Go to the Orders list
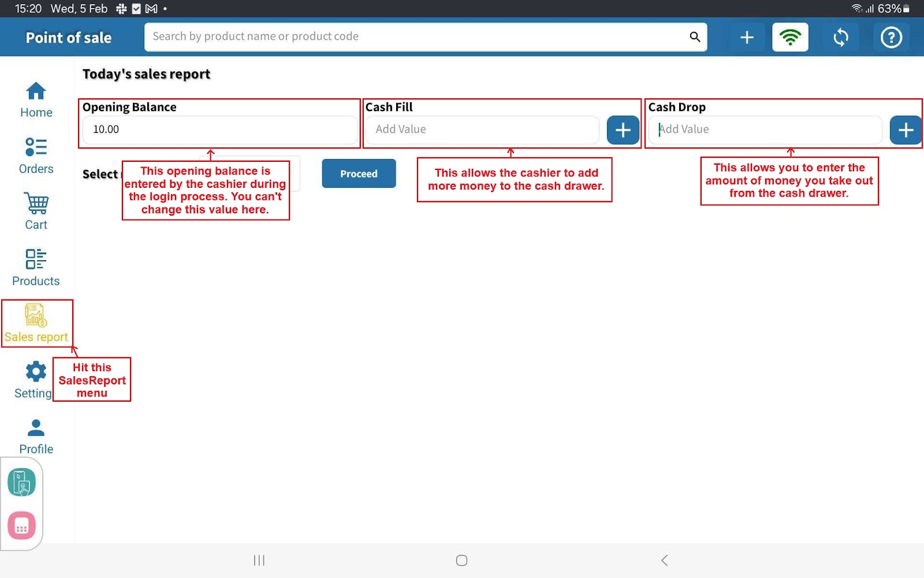924x578 pixels. [x=36, y=155]
